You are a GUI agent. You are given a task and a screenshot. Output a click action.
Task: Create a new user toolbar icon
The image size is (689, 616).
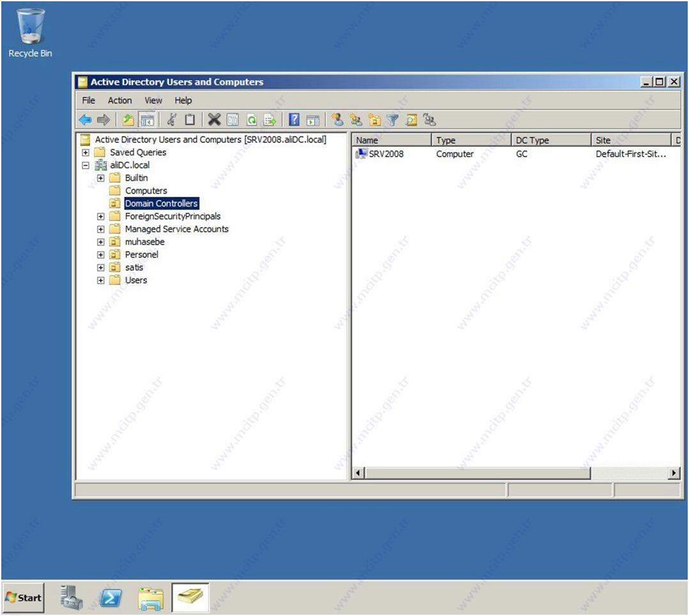click(337, 119)
